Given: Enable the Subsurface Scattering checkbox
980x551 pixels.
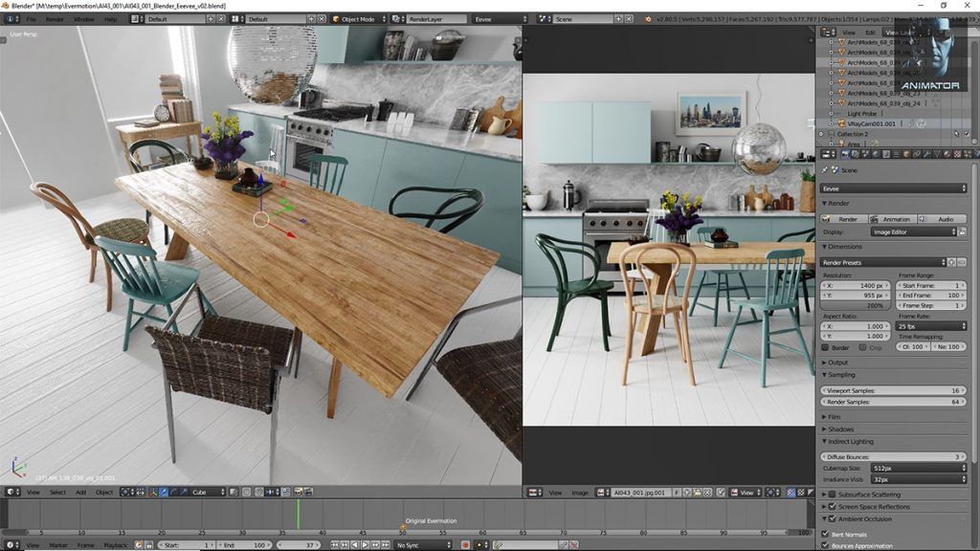Looking at the screenshot, I should 831,495.
